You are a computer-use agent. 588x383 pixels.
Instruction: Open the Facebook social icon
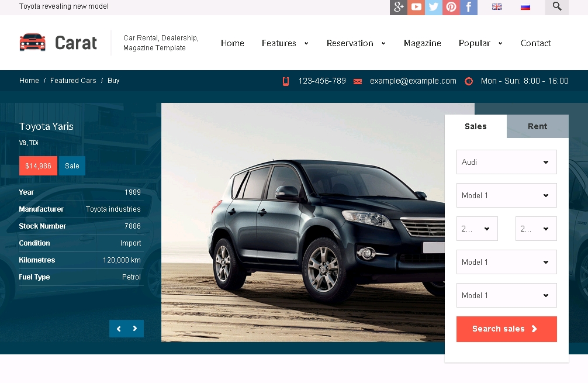coord(469,7)
